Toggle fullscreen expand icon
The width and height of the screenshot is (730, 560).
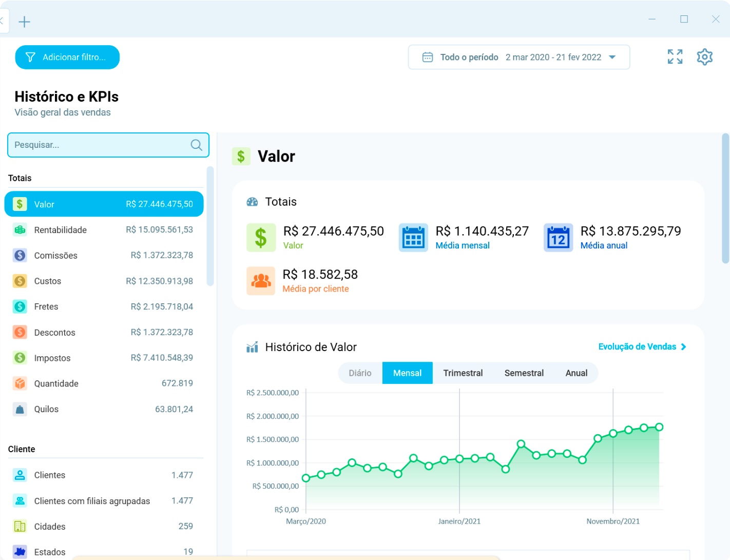[x=675, y=56]
